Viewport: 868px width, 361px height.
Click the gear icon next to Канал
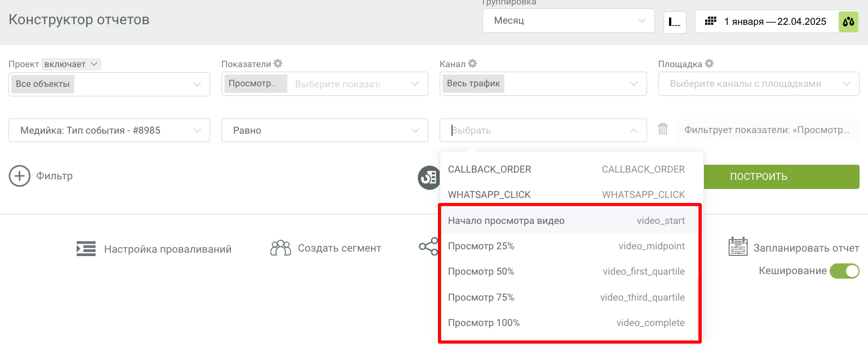472,64
